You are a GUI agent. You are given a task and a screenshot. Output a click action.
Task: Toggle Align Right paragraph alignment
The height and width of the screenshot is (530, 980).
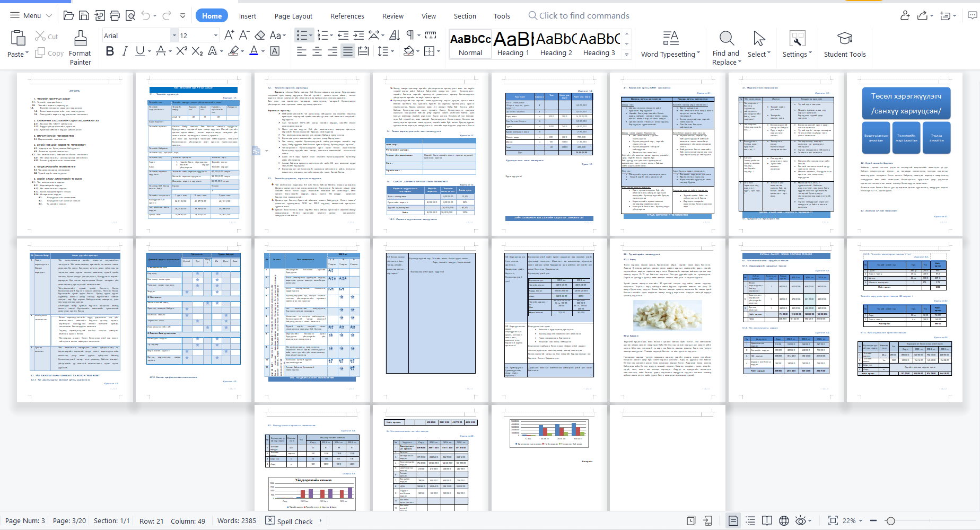click(332, 51)
